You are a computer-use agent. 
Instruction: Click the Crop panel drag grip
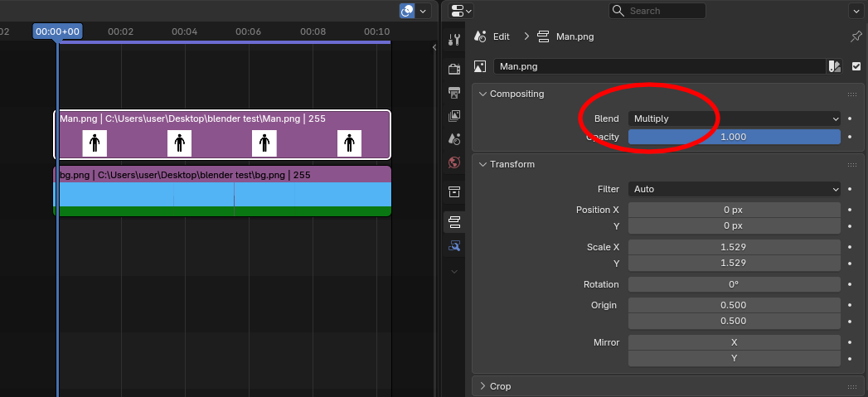(852, 386)
